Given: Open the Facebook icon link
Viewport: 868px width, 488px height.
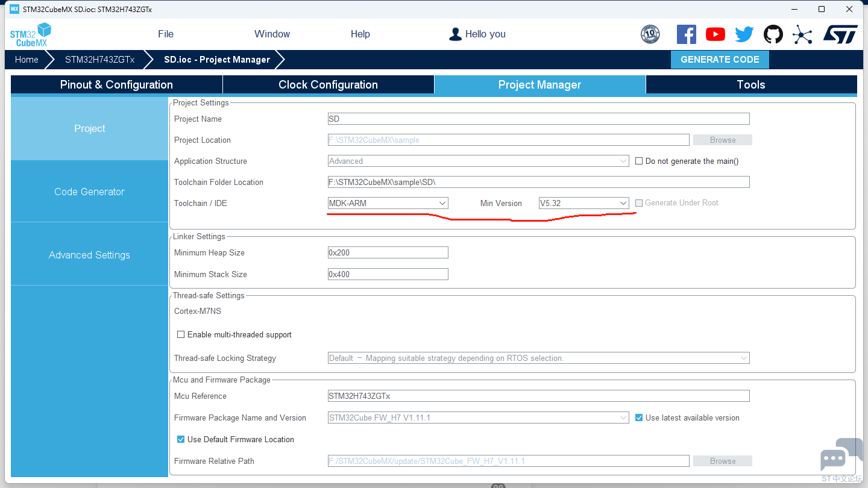Looking at the screenshot, I should (x=687, y=34).
